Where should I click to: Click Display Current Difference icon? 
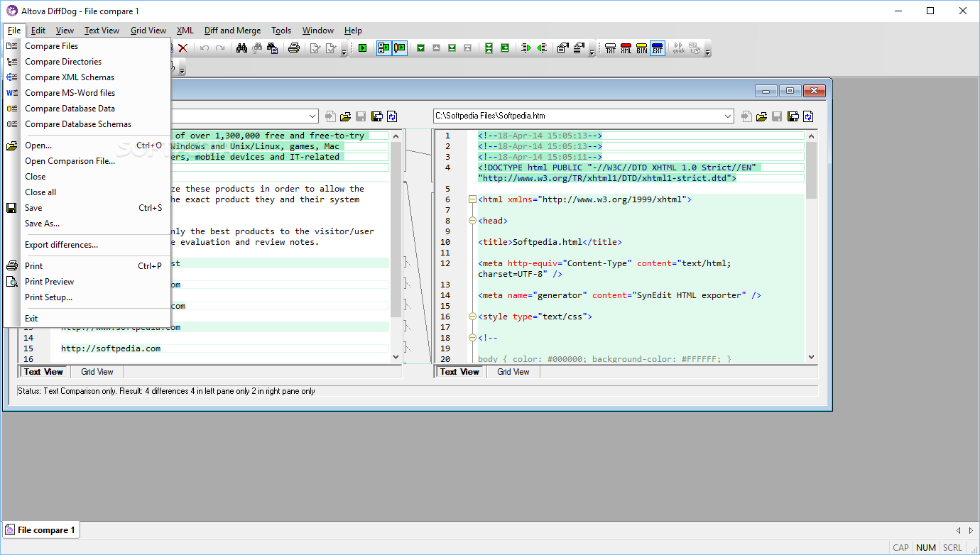[x=489, y=48]
